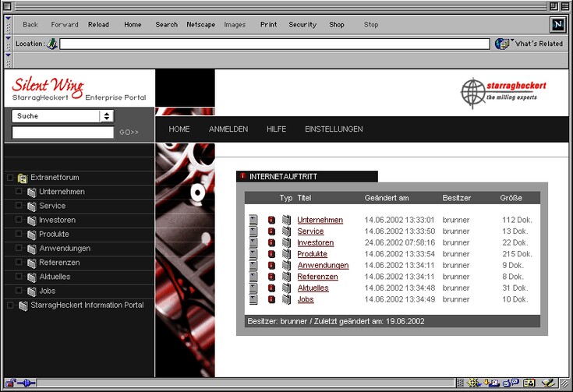This screenshot has width=573, height=392.
Task: Open the Address Book icon in status bar
Action: click(x=529, y=383)
